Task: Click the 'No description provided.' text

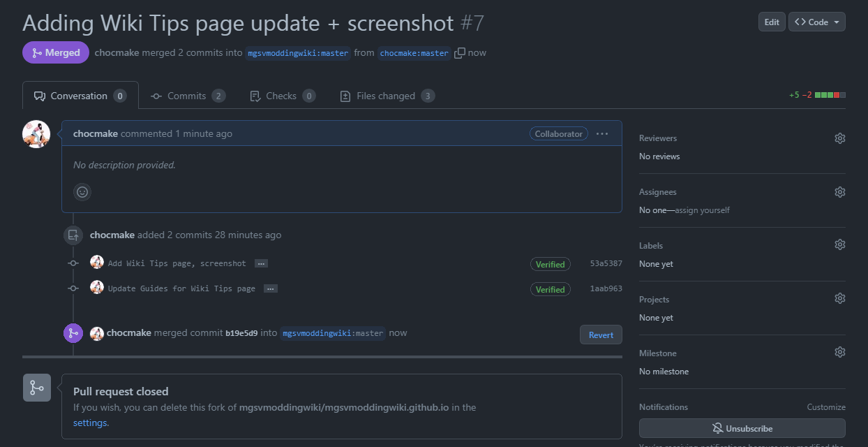Action: coord(124,166)
